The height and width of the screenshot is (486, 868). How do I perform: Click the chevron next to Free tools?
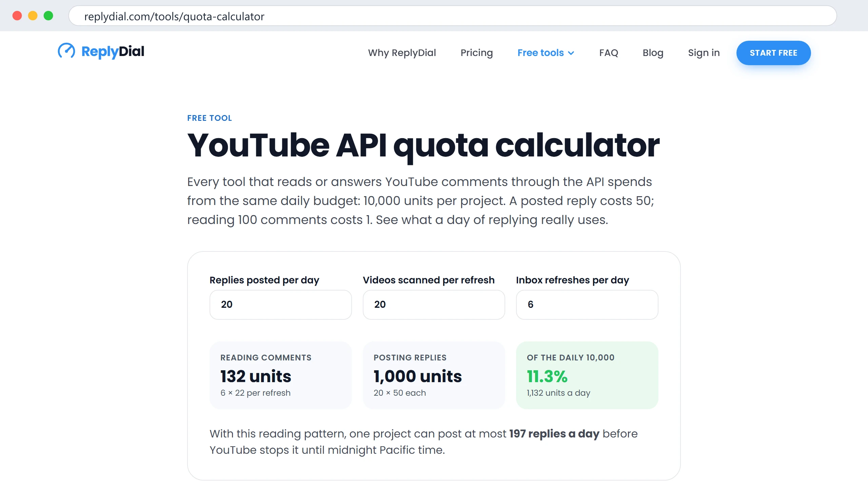click(571, 53)
